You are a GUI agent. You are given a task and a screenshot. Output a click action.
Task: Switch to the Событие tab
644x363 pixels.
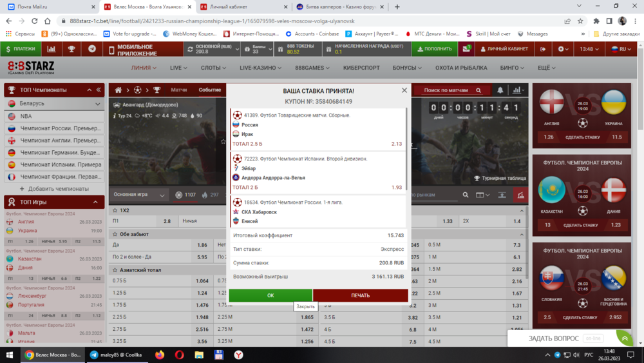click(209, 90)
